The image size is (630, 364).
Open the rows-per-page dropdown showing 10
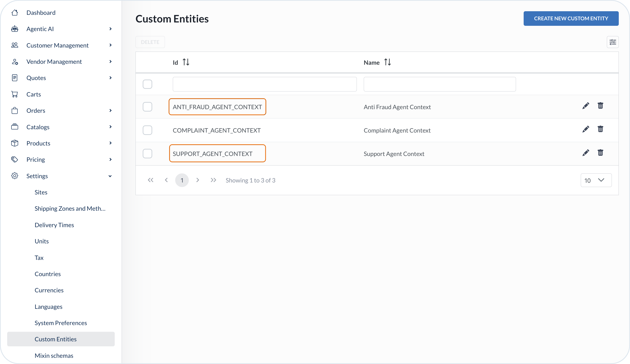pos(596,180)
